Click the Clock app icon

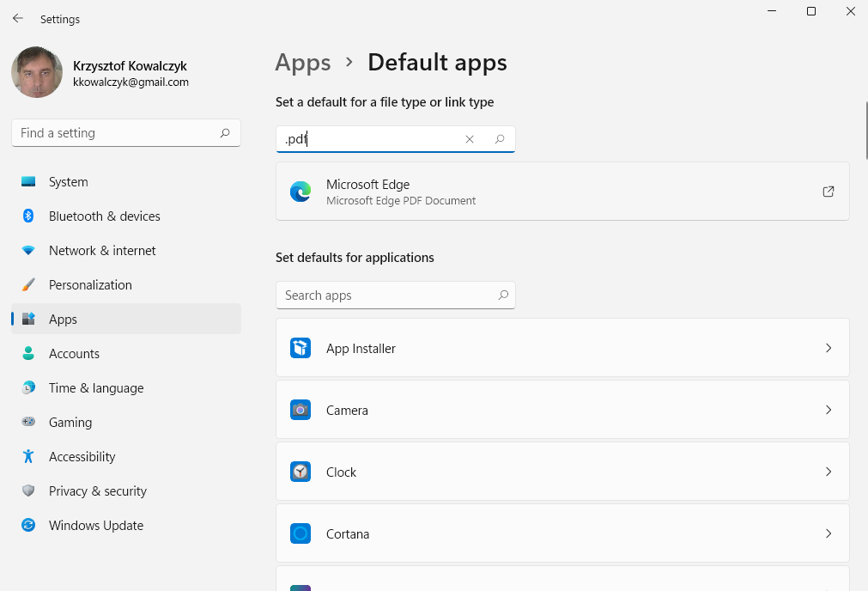pyautogui.click(x=300, y=472)
